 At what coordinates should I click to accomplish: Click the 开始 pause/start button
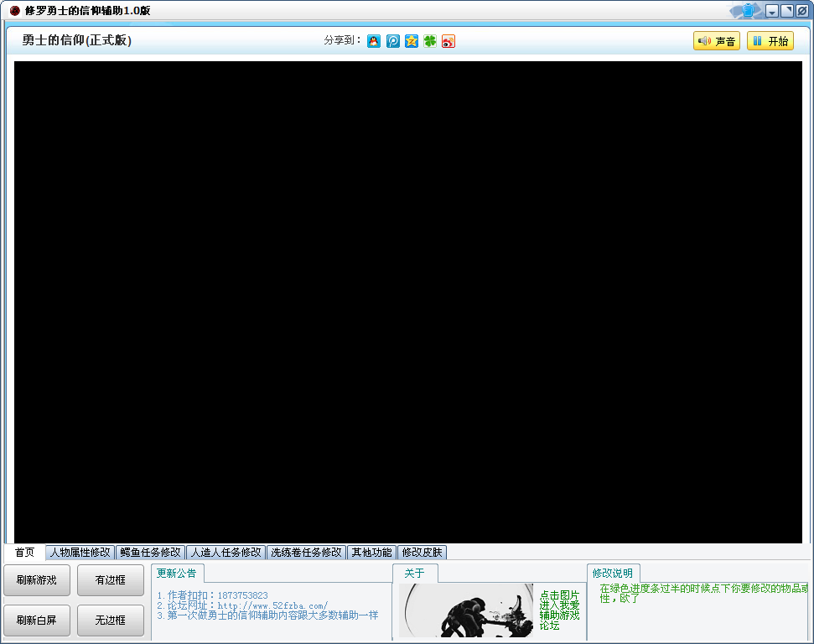pos(770,41)
